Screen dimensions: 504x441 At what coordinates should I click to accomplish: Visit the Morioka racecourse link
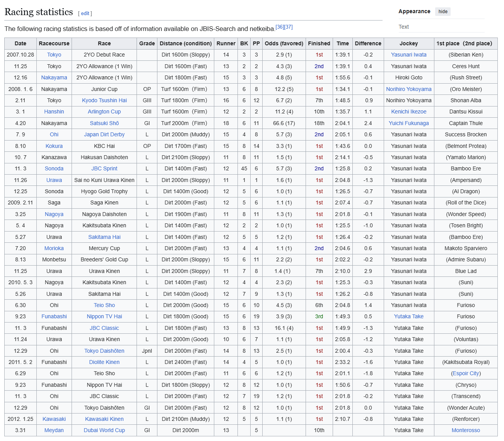tap(54, 249)
